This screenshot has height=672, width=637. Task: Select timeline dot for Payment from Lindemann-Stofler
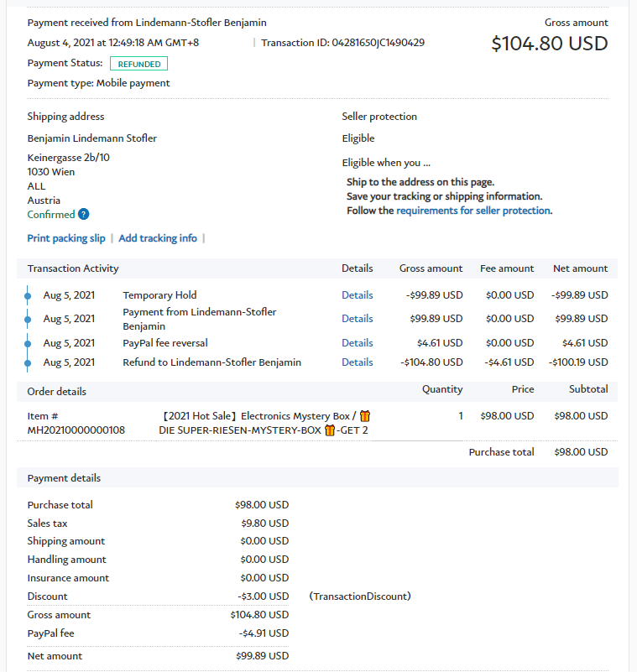tap(28, 319)
